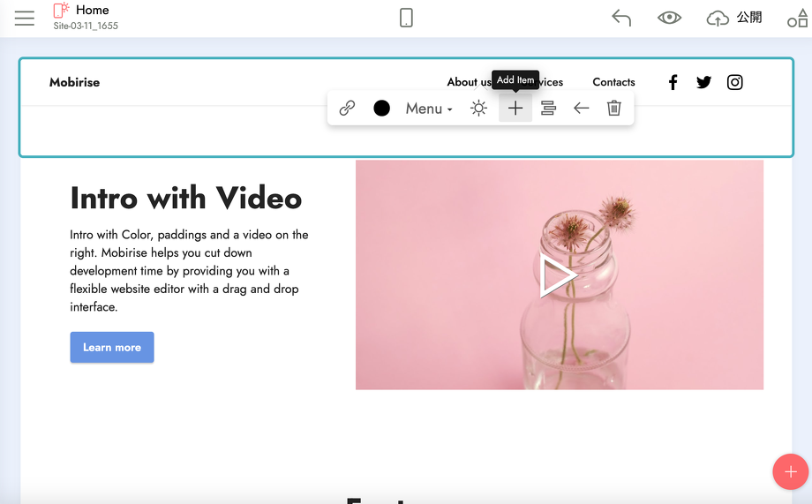Click the undo arrow icon
The width and height of the screenshot is (812, 504).
(621, 18)
